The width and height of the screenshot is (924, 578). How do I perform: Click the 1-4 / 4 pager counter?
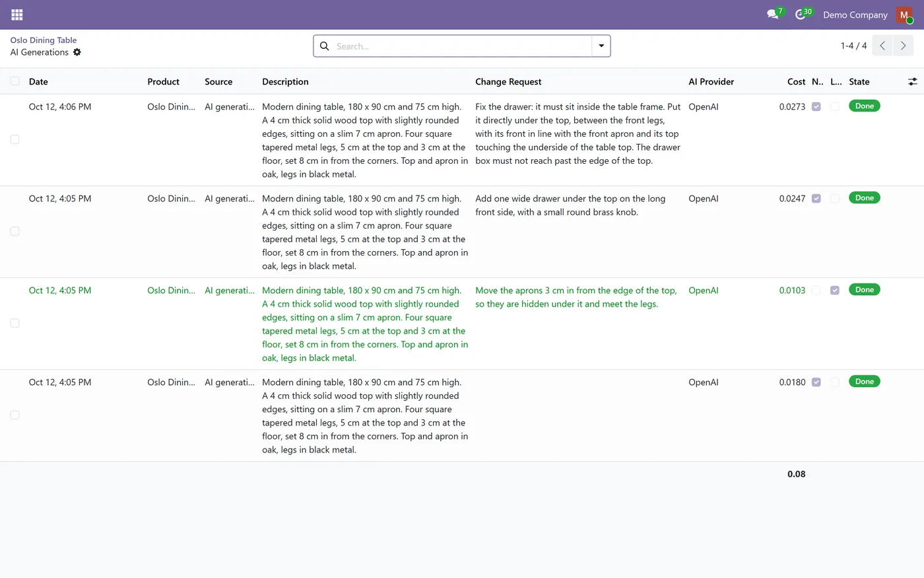pyautogui.click(x=853, y=46)
